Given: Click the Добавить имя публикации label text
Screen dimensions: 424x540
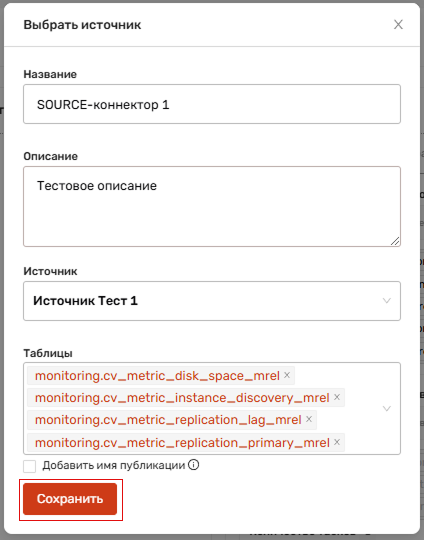Looking at the screenshot, I should (114, 466).
